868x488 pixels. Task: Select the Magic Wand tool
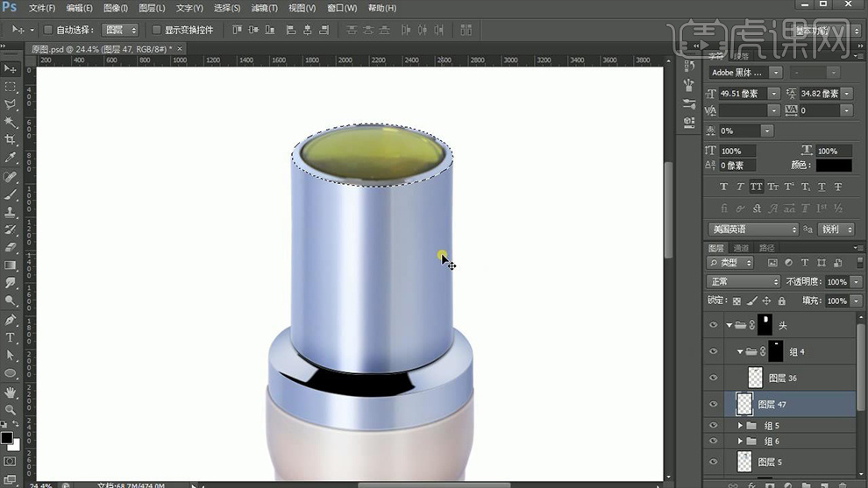tap(11, 123)
